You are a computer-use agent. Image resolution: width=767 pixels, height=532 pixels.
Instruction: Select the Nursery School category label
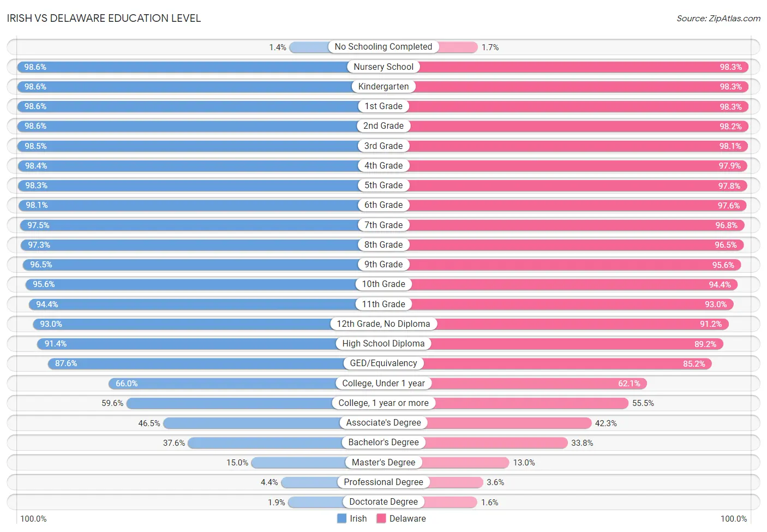tap(383, 67)
